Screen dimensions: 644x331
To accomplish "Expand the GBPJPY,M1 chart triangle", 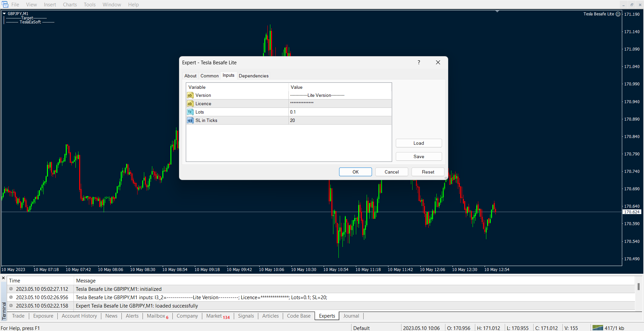I will (x=4, y=14).
